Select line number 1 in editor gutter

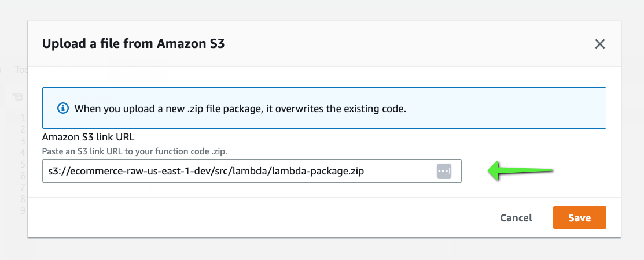23,118
